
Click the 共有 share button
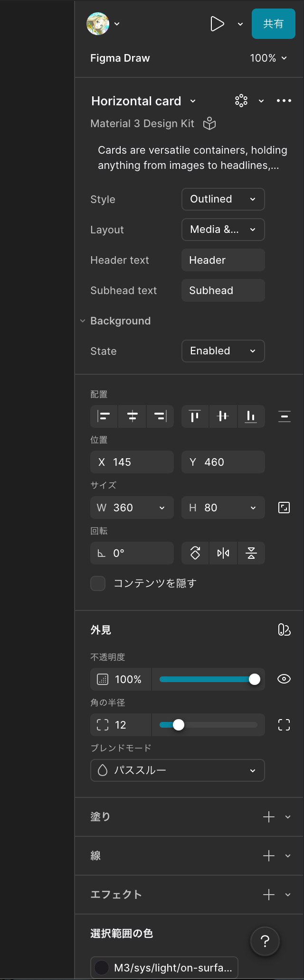[273, 24]
